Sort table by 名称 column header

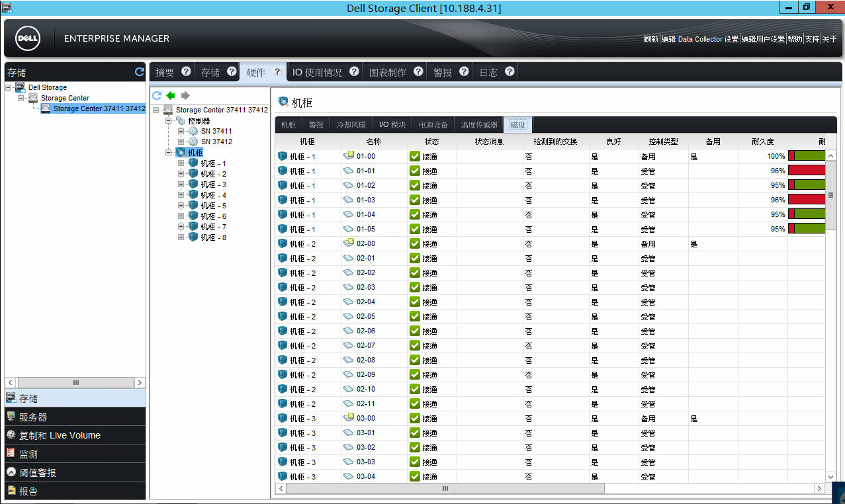[373, 142]
